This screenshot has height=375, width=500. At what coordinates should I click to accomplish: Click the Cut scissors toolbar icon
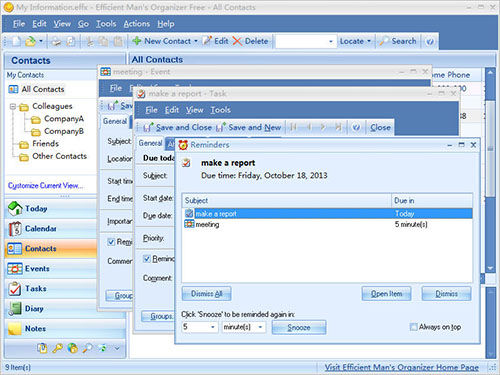89,41
